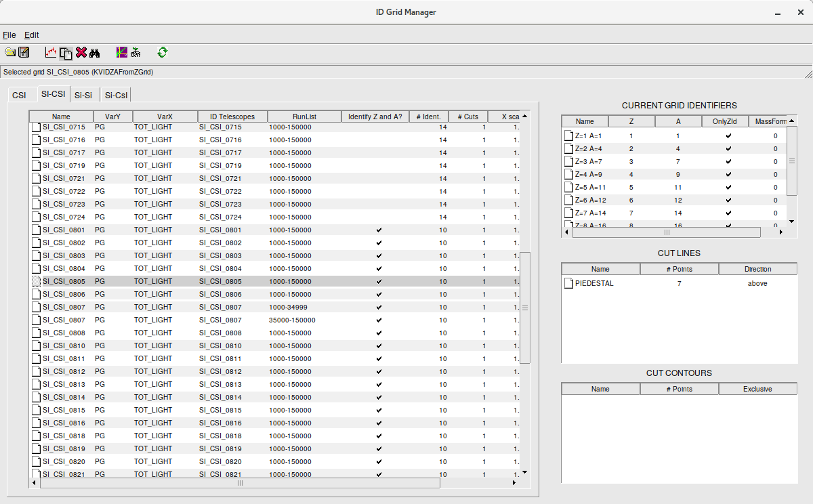Open the File menu
This screenshot has width=813, height=504.
pos(9,35)
